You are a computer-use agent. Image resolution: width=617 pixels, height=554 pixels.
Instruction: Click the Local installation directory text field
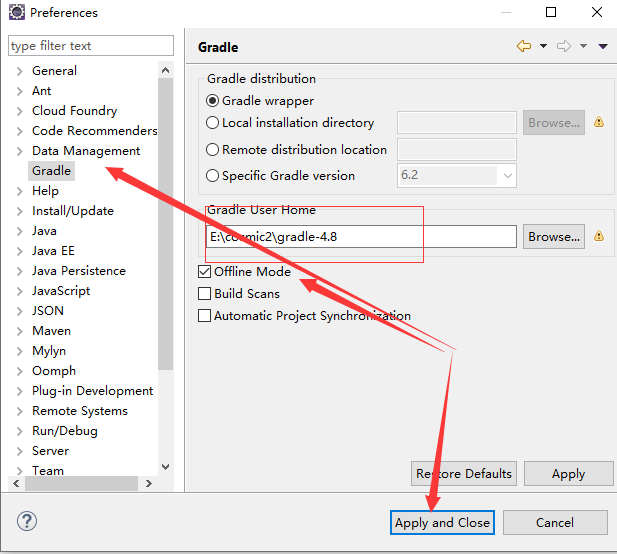[457, 123]
